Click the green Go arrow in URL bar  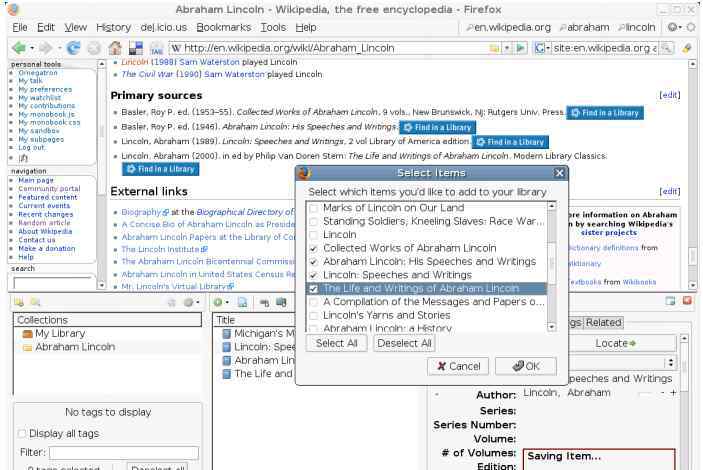click(x=521, y=48)
